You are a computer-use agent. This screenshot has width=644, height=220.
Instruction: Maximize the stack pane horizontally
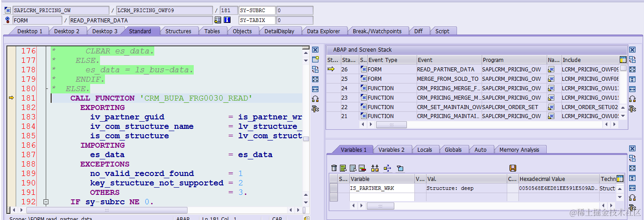pyautogui.click(x=632, y=89)
